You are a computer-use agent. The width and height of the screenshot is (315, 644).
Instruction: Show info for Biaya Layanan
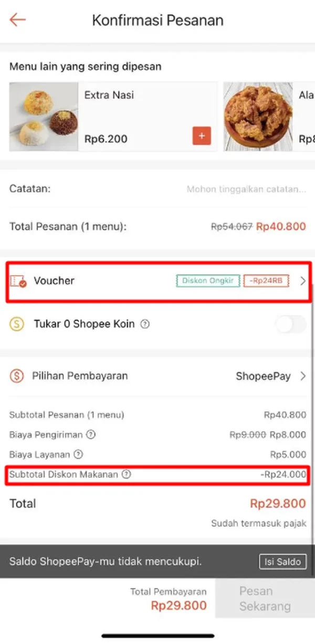[78, 454]
